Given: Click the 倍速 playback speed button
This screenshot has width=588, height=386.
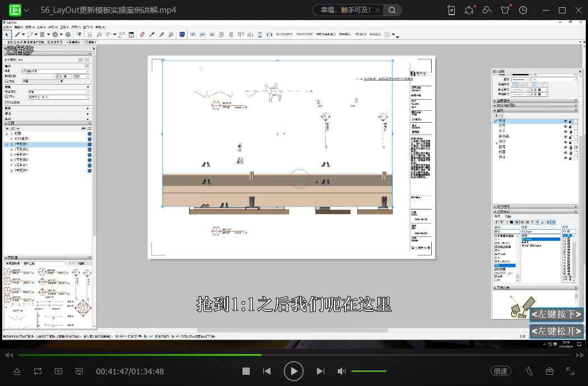Looking at the screenshot, I should pos(500,371).
